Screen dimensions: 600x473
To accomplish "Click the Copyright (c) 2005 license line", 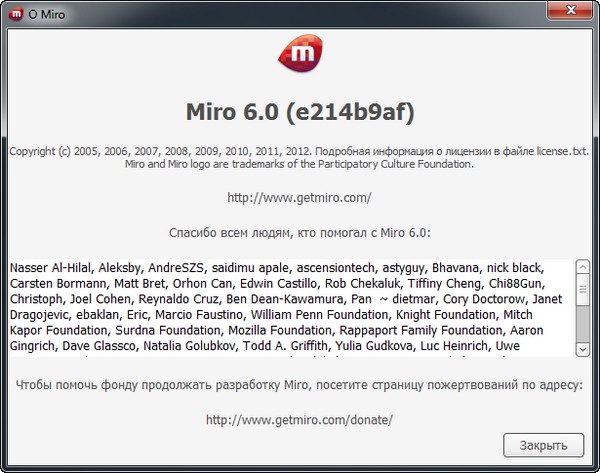I will [x=299, y=150].
